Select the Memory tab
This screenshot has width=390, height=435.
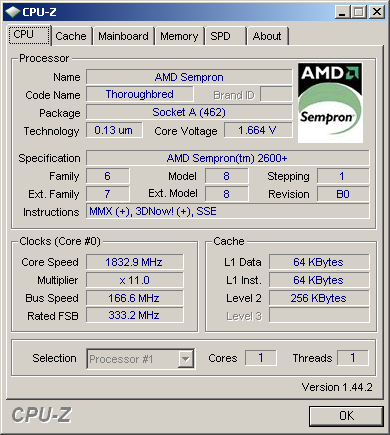[x=179, y=36]
